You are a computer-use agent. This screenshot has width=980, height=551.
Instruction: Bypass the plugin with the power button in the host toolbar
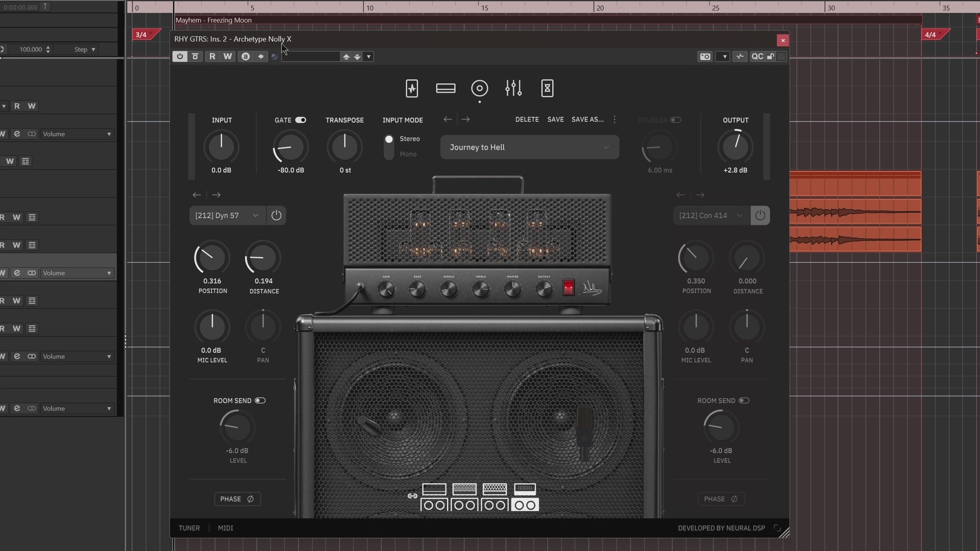[180, 56]
